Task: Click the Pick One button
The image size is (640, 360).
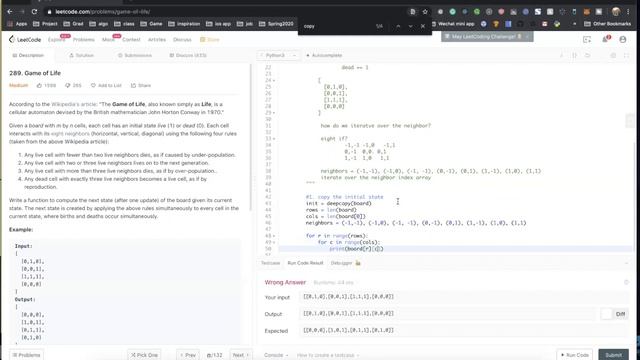Action: point(144,355)
